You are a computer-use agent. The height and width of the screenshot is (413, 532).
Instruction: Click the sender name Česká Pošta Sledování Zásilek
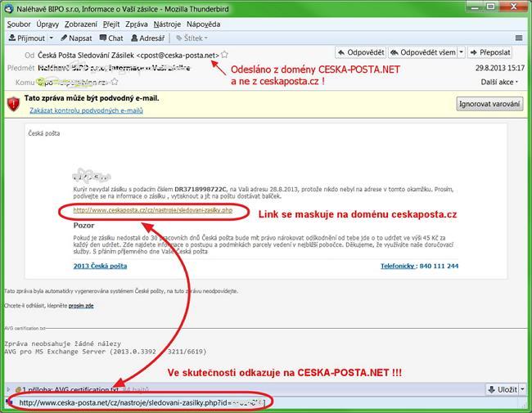(x=86, y=55)
